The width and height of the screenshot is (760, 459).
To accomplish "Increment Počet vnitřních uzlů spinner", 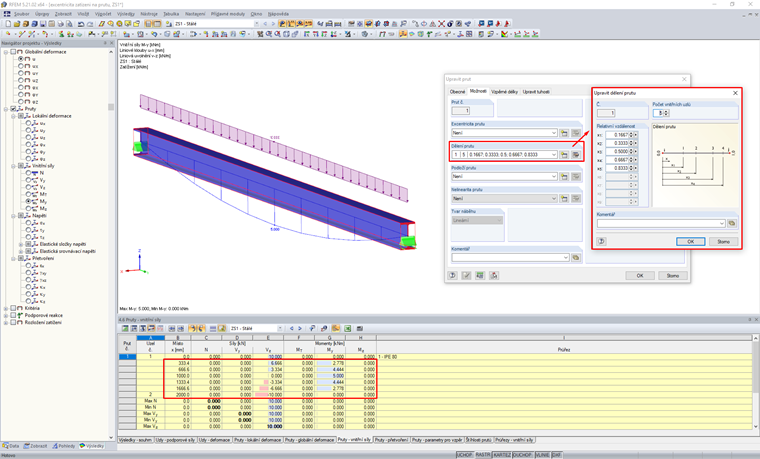I will tap(666, 111).
